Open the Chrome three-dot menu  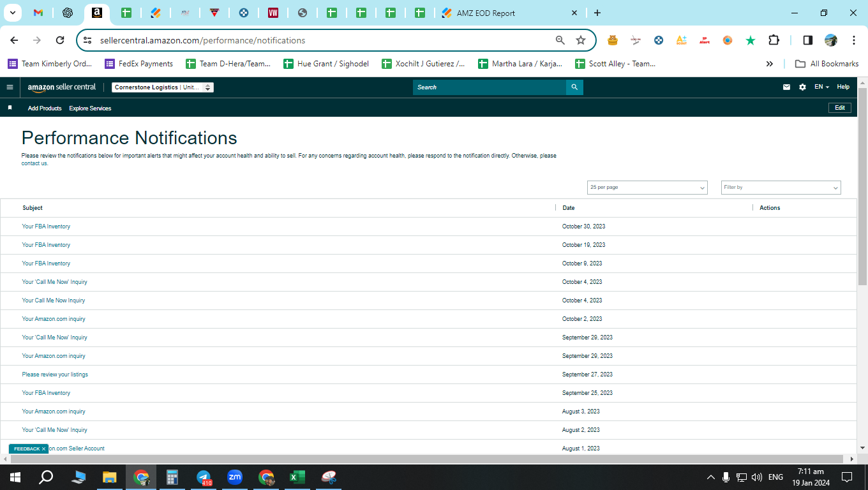click(854, 40)
